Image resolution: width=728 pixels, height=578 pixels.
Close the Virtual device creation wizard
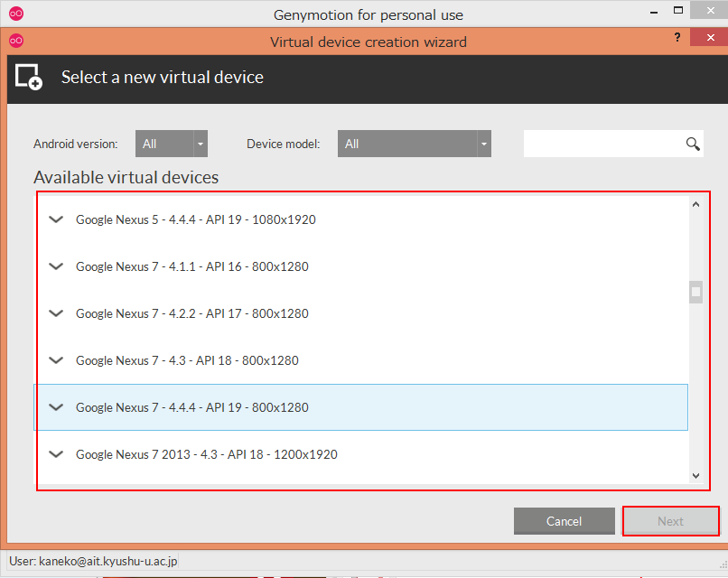710,37
